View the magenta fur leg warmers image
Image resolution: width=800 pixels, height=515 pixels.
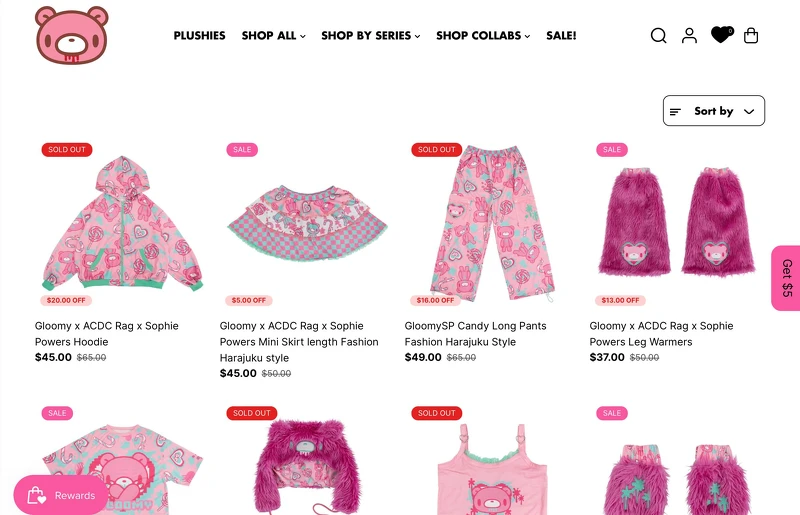click(x=677, y=222)
